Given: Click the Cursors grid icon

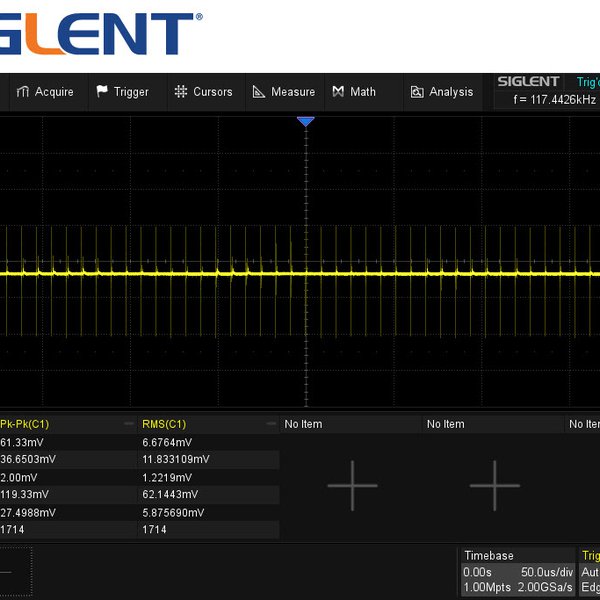Looking at the screenshot, I should (x=181, y=92).
